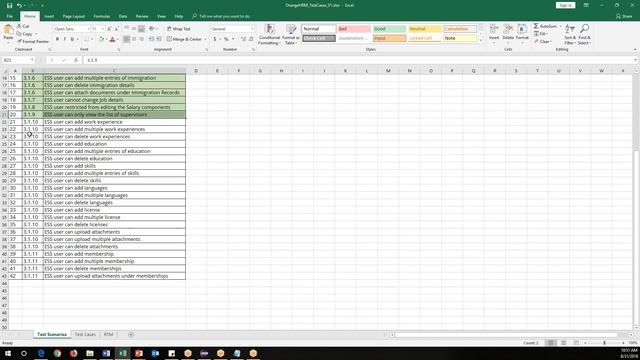Viewport: 640px width, 360px height.
Task: Click the Clear eraser button
Action: [x=542, y=42]
